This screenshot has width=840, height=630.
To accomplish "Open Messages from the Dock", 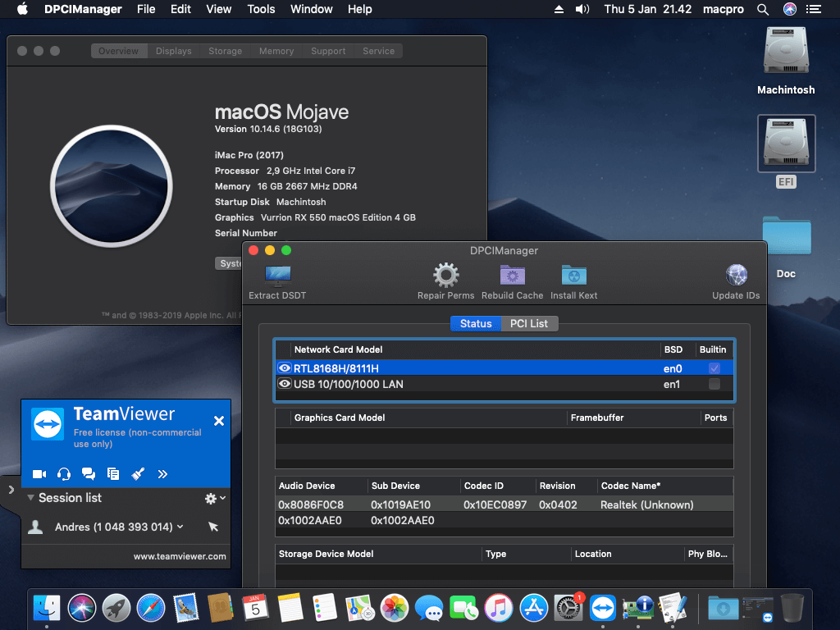I will 429,608.
